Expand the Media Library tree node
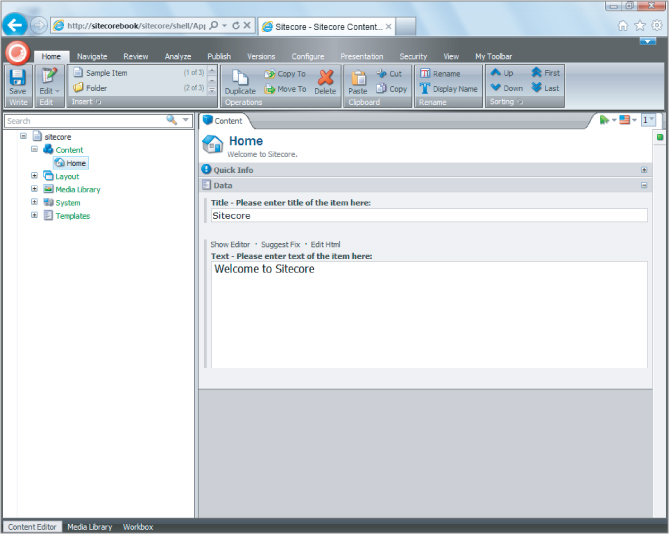Viewport: 669px width, 534px height. 35,189
